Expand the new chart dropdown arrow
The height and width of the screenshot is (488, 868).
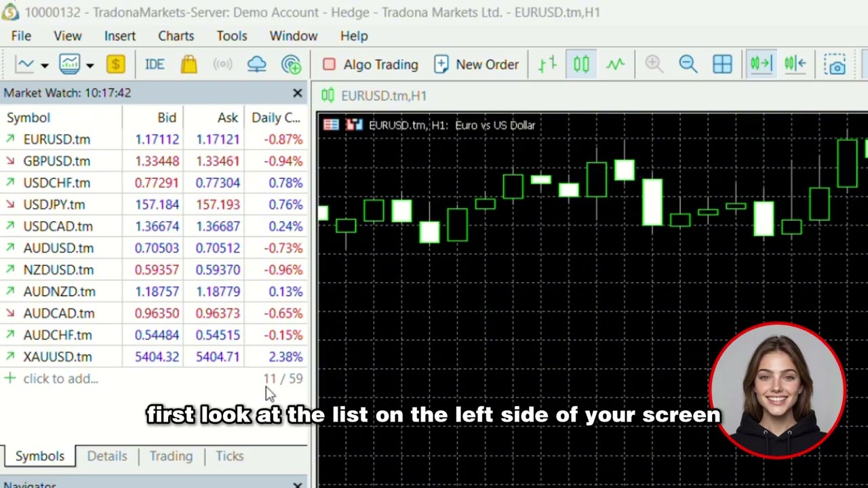(45, 65)
